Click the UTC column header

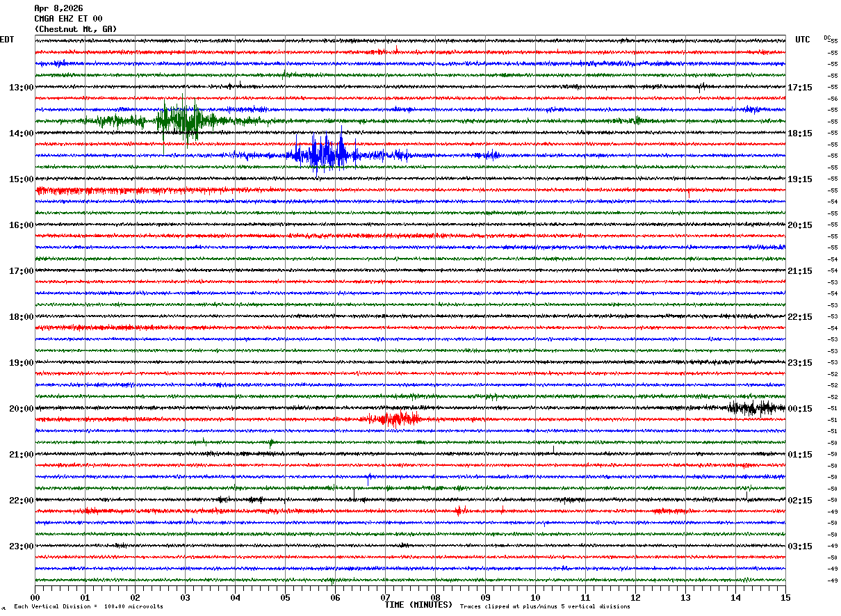[x=803, y=40]
